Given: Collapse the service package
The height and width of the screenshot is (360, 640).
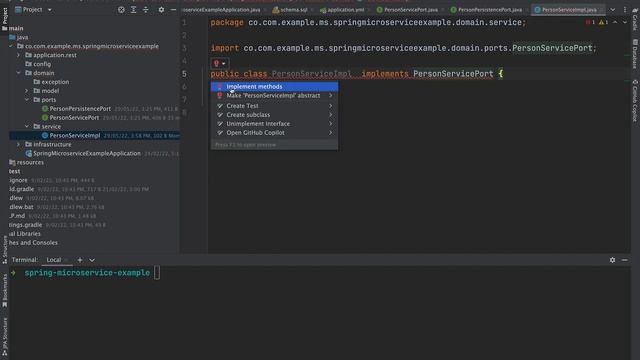Looking at the screenshot, I should [x=27, y=127].
